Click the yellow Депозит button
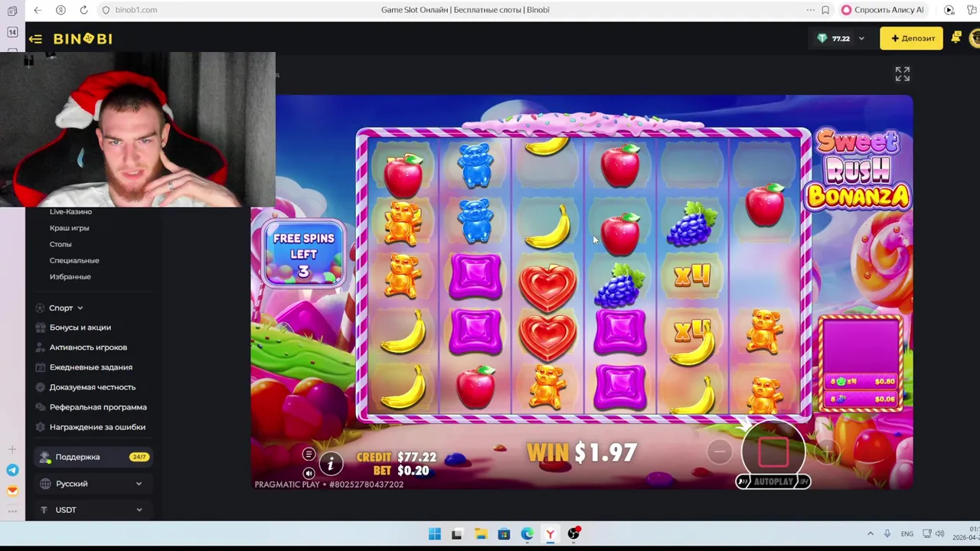 [x=912, y=38]
